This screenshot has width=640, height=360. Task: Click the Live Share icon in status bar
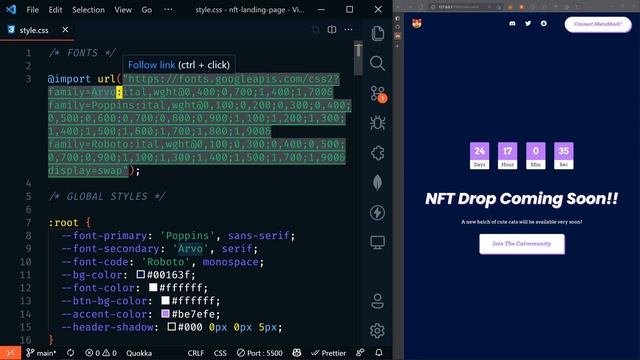(360, 353)
